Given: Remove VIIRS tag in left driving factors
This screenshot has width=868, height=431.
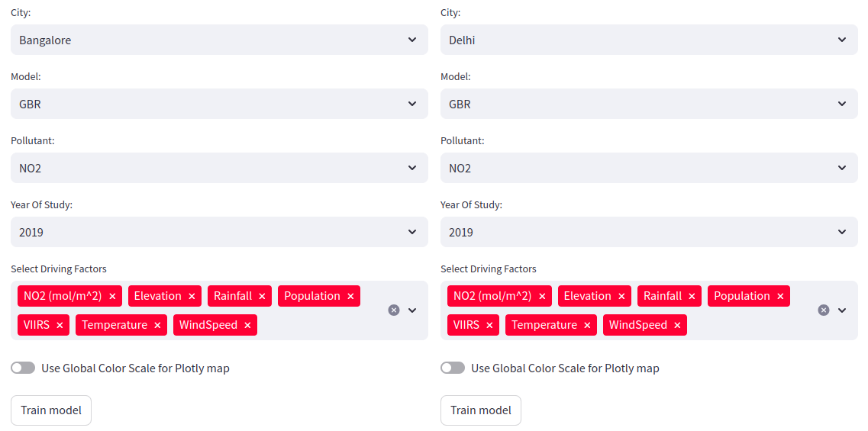Looking at the screenshot, I should (60, 325).
